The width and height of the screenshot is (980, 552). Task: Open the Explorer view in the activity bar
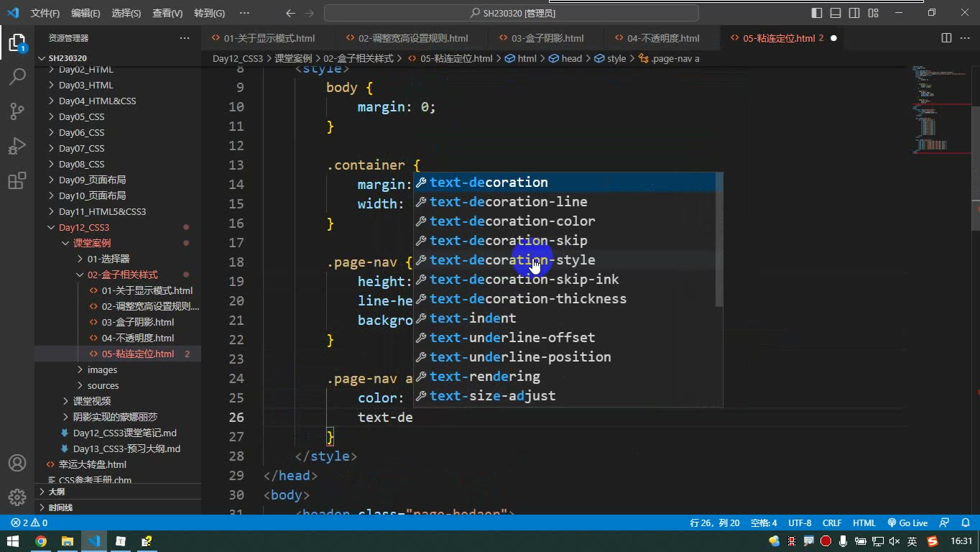(x=17, y=43)
